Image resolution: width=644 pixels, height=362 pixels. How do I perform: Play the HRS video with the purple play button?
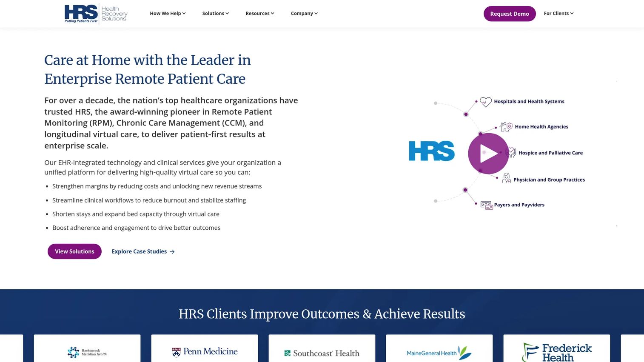pyautogui.click(x=488, y=153)
